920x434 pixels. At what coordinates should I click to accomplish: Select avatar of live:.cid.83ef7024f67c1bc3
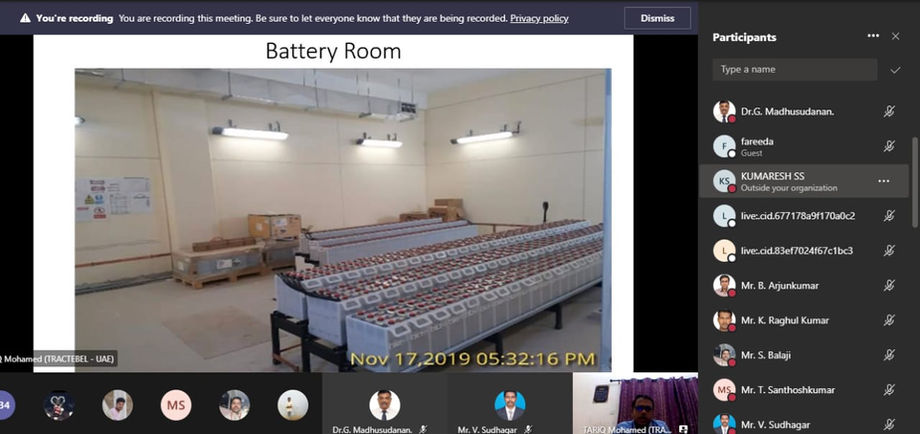[x=724, y=250]
